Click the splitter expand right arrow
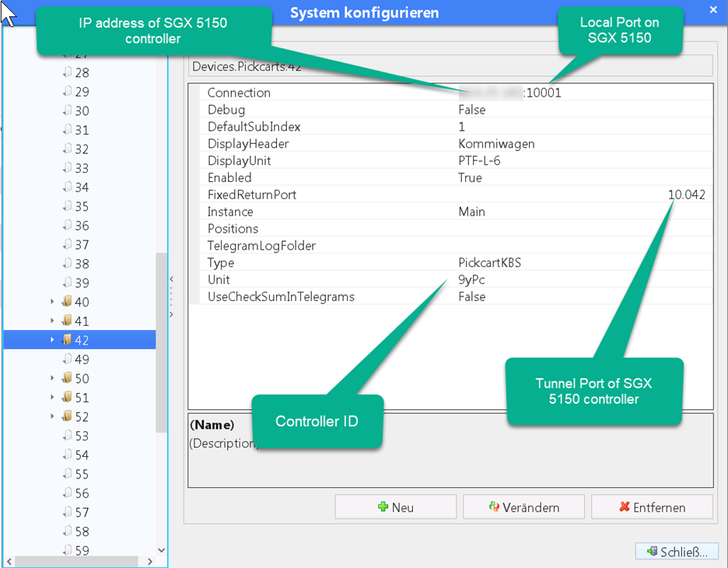 click(171, 314)
